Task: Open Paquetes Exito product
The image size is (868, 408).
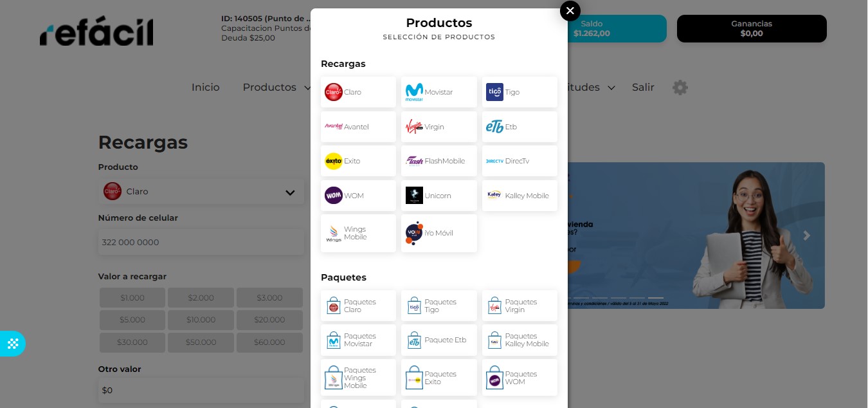Action: point(439,378)
